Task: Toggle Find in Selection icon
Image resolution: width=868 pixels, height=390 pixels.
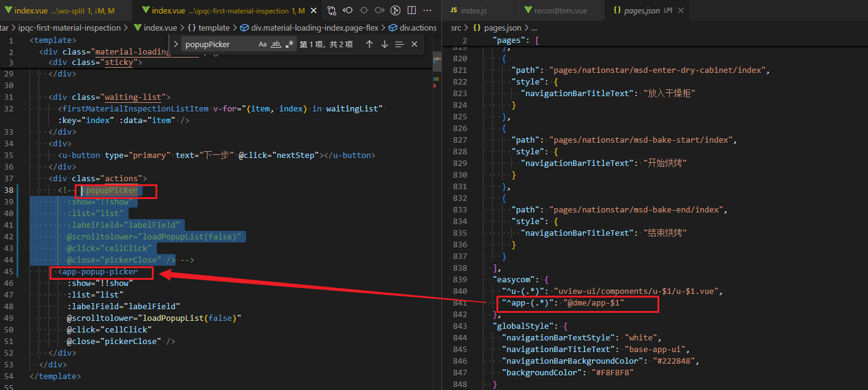Action: tap(400, 44)
